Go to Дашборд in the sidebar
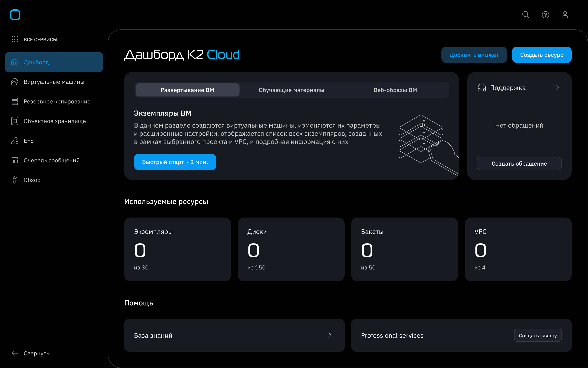The image size is (588, 368). pos(54,62)
